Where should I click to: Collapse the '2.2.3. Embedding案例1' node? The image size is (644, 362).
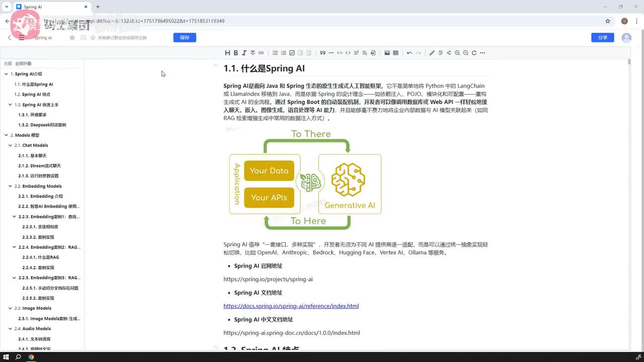click(x=14, y=217)
